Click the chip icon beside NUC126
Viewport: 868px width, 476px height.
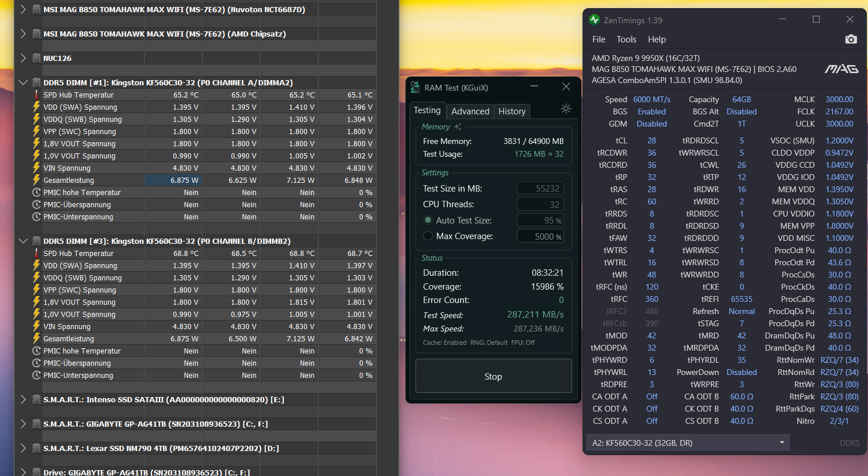(36, 58)
